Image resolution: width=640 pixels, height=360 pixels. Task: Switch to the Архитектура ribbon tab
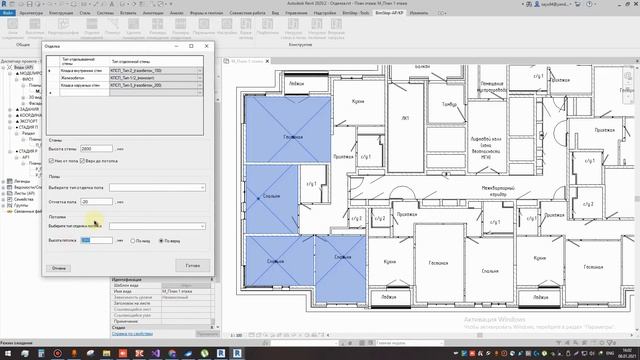coord(31,13)
